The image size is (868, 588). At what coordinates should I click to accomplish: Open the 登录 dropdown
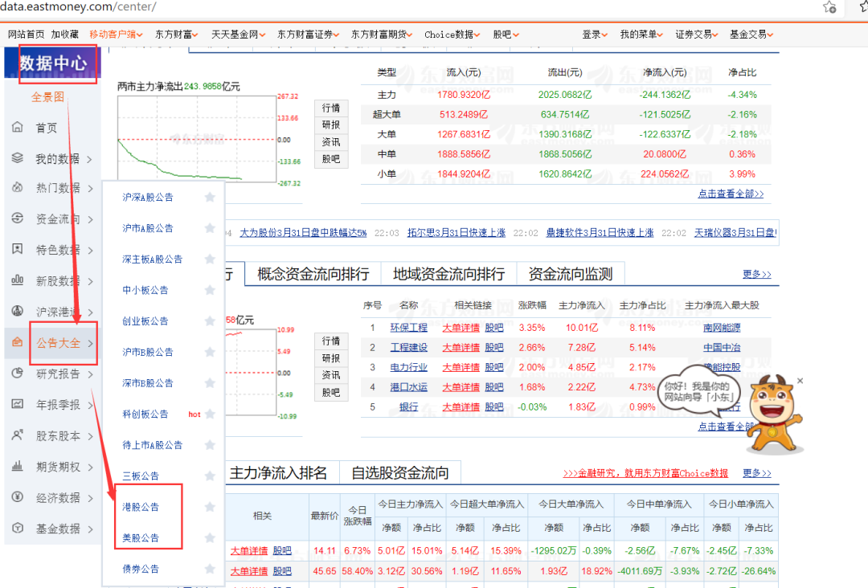point(595,35)
